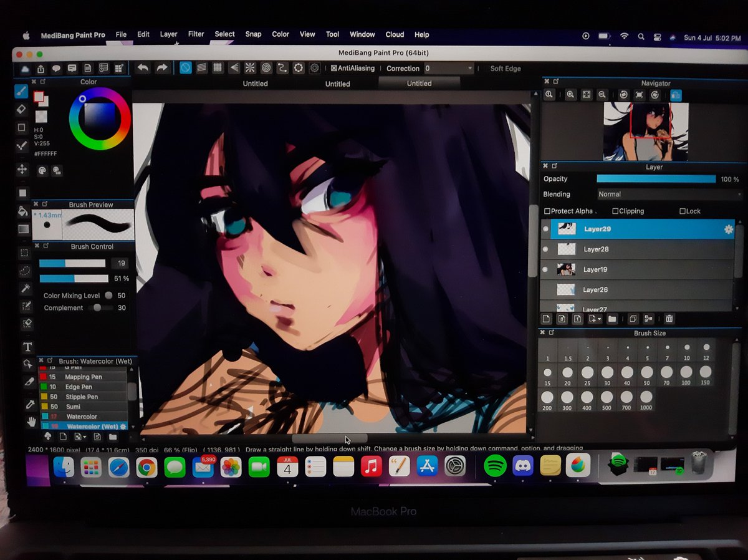Select the Mapping Pen brush

coord(83,377)
